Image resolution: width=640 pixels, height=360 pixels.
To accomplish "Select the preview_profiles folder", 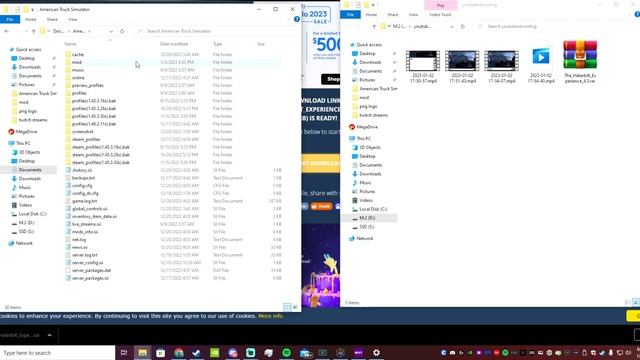I will (87, 85).
